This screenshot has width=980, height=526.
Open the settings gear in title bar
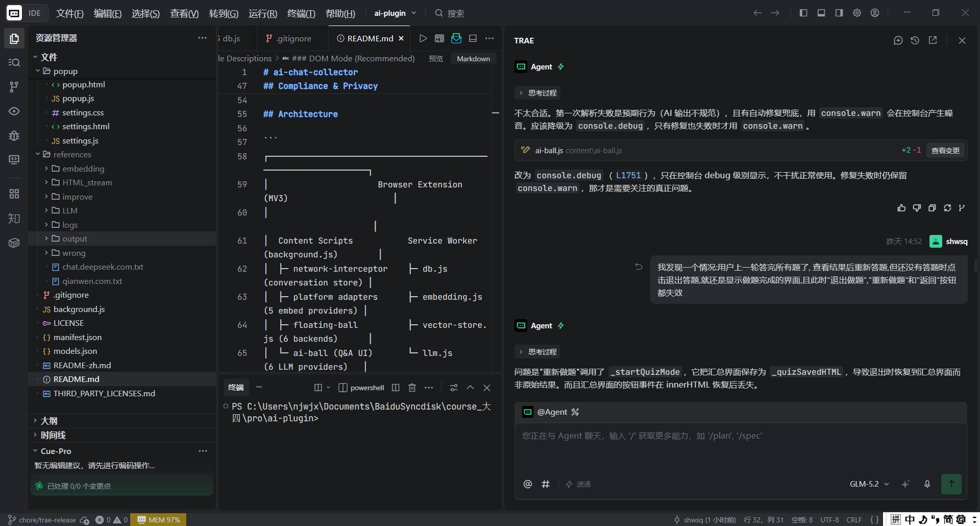coord(857,13)
